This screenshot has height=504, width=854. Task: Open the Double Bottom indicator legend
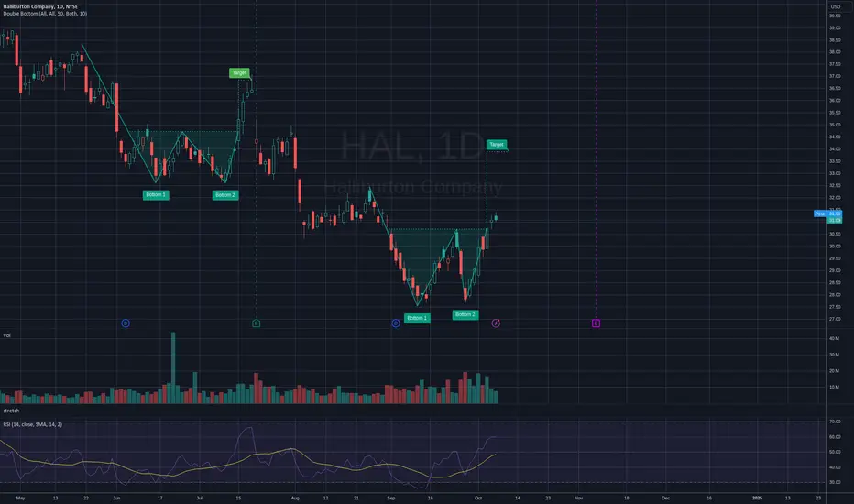tap(45, 14)
